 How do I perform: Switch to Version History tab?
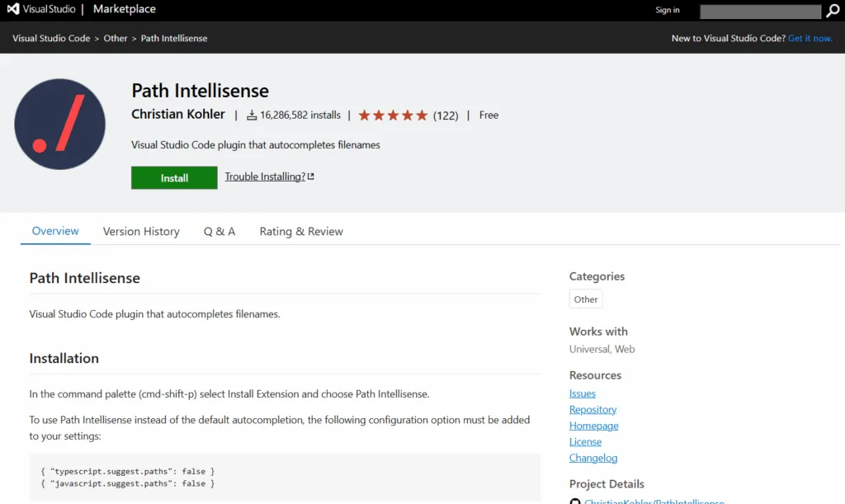point(141,232)
